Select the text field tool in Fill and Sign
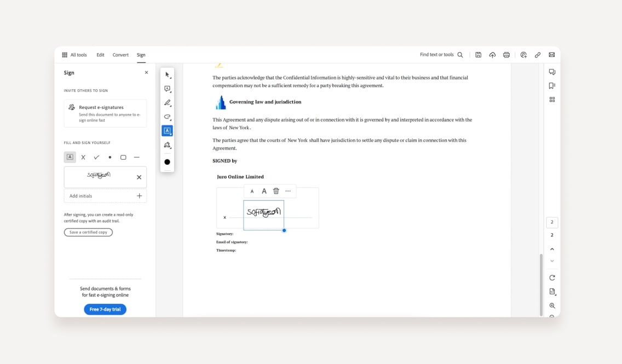Image resolution: width=622 pixels, height=364 pixels. click(x=70, y=157)
